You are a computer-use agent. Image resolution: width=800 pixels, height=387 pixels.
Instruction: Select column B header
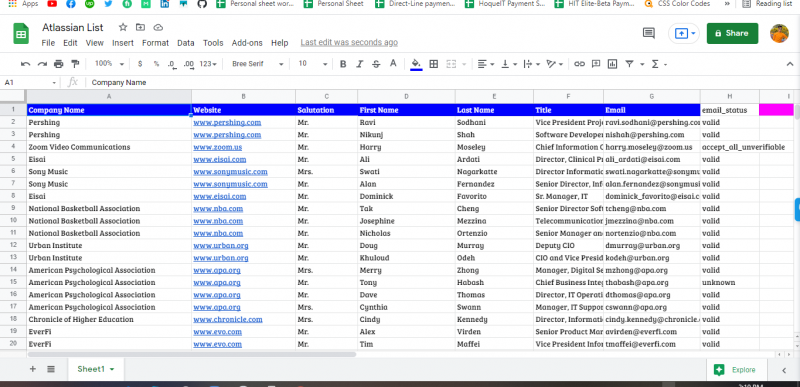pos(243,96)
